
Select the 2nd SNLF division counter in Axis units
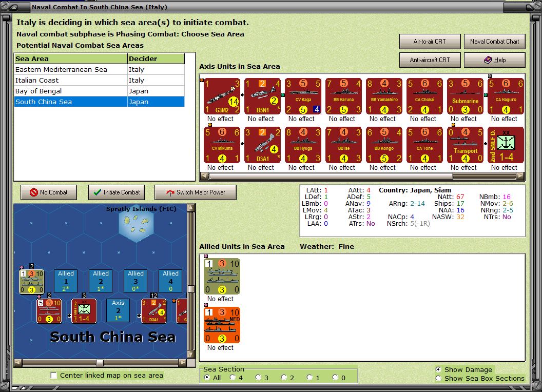click(x=506, y=145)
